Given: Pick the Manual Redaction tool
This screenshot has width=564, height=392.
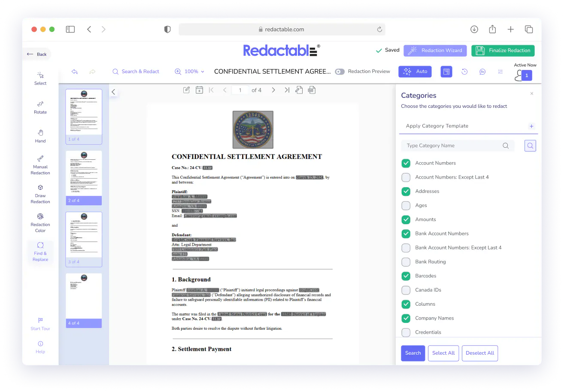Looking at the screenshot, I should [40, 165].
